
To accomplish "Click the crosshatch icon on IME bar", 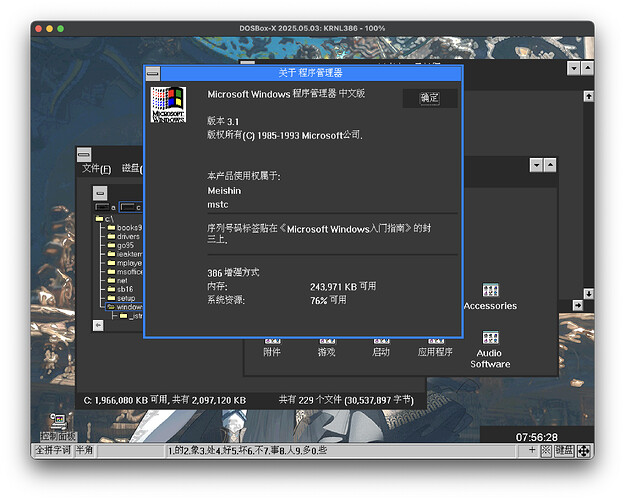I will click(546, 451).
